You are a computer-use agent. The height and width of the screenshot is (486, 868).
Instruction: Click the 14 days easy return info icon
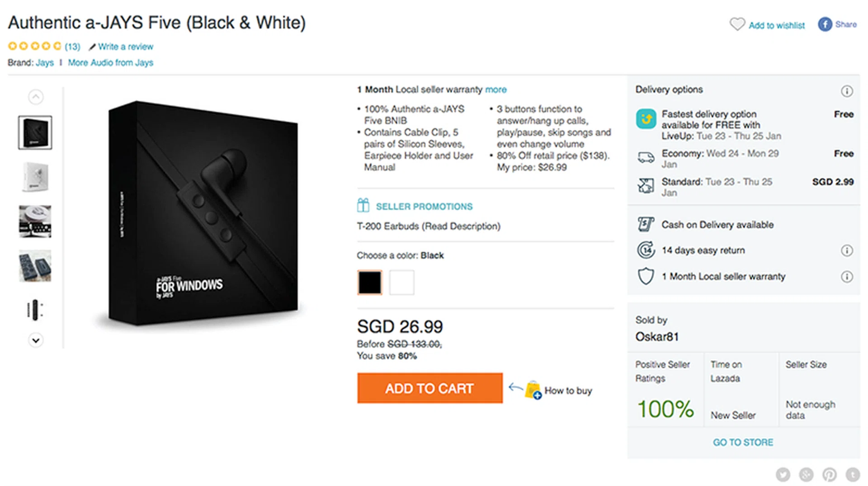point(846,250)
